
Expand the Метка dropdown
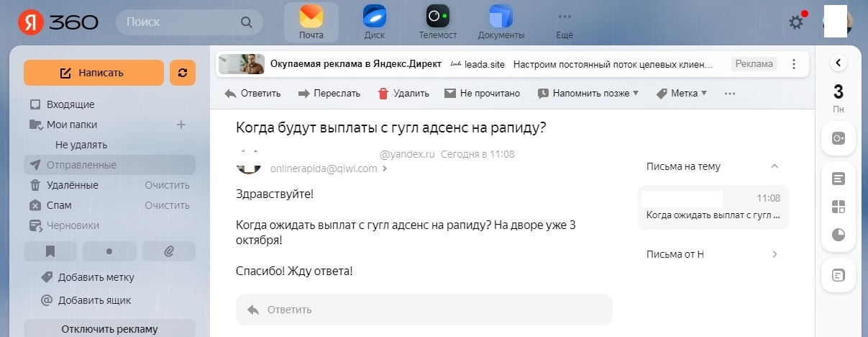click(x=682, y=93)
